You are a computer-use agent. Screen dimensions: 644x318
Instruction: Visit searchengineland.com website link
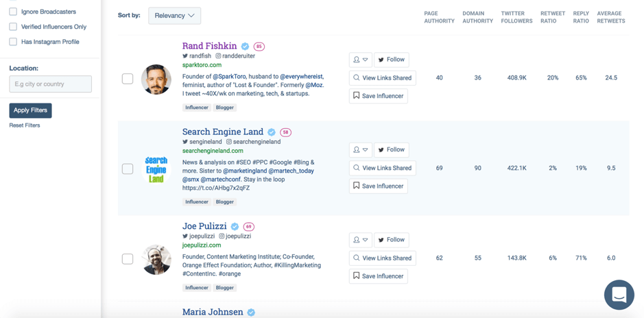pos(213,151)
